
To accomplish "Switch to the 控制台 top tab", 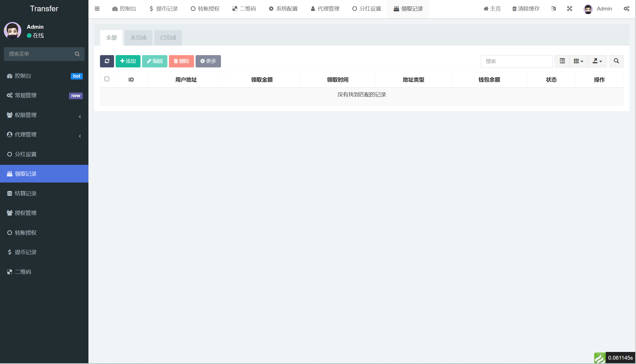I will pos(124,9).
